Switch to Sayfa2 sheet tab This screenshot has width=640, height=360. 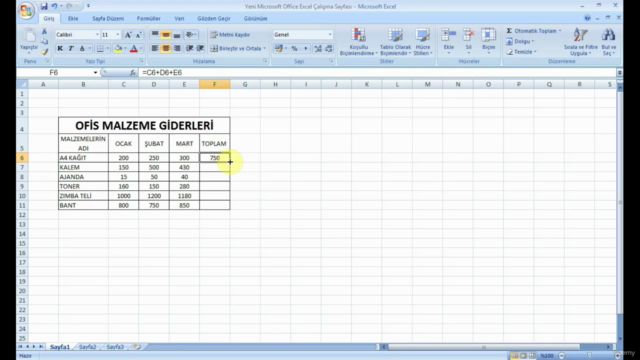87,347
